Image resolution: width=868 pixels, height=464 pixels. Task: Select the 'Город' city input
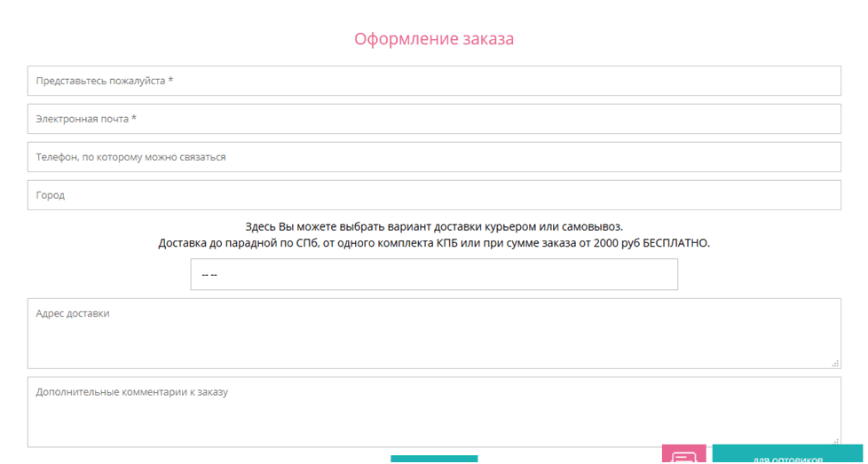click(434, 195)
